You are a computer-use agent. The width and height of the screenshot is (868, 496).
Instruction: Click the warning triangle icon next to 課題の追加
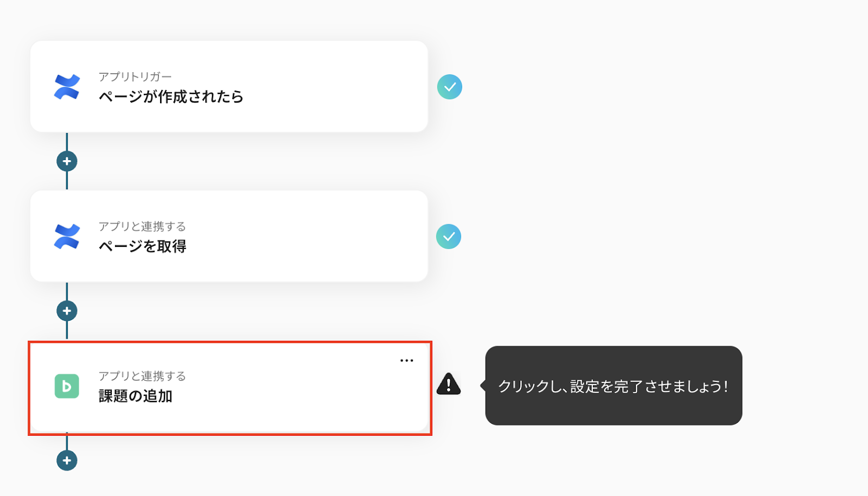point(449,384)
